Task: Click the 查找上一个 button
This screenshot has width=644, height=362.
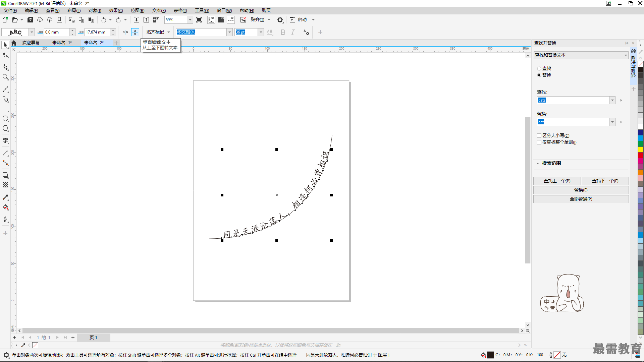Action: [557, 181]
